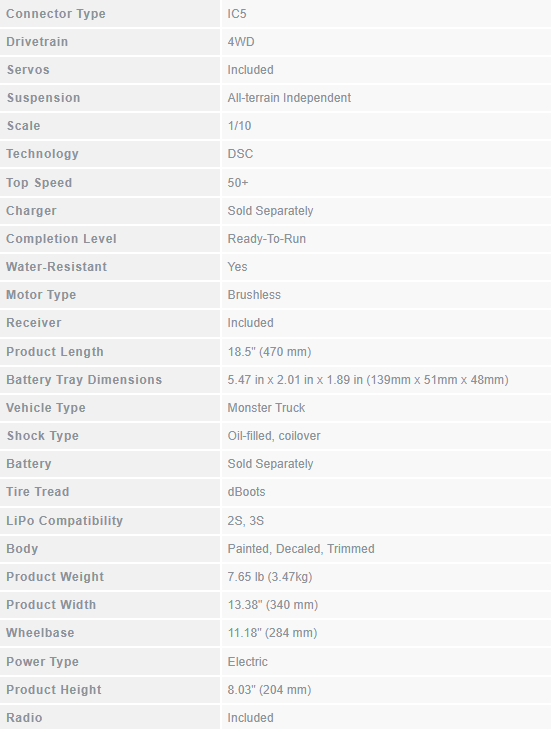Select the Oil-filled, coilover shock value
Screen dimensions: 560x732
(x=274, y=436)
